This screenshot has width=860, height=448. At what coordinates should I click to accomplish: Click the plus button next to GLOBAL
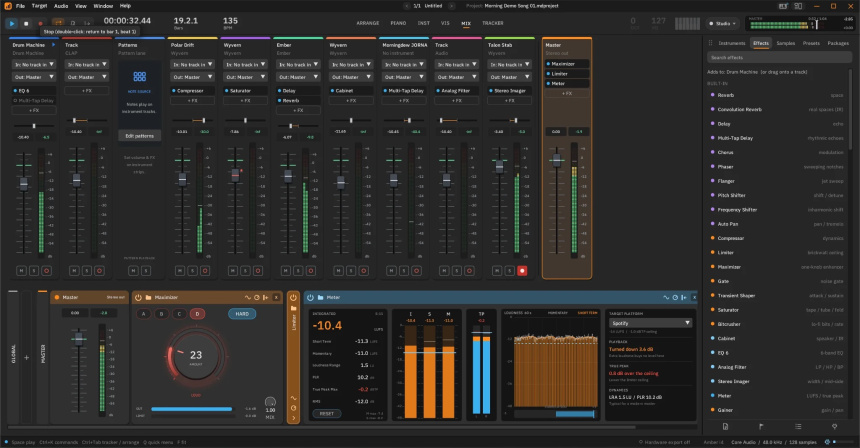[x=26, y=358]
